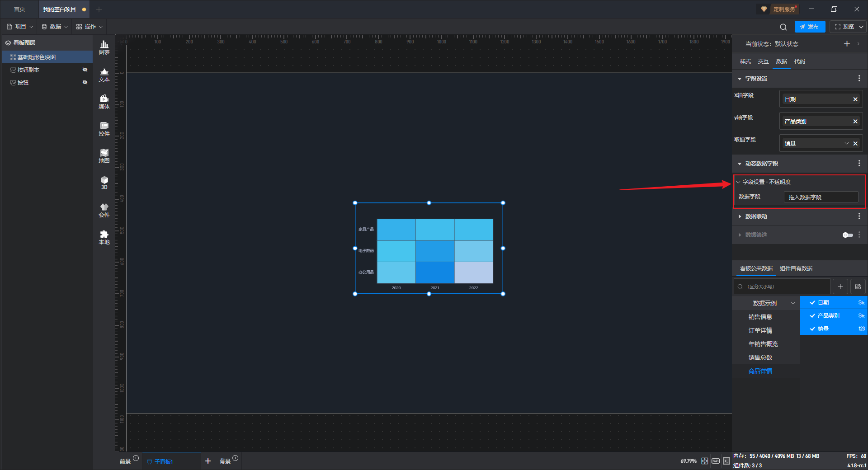
Task: Collapse the 字段设置 section
Action: (740, 79)
